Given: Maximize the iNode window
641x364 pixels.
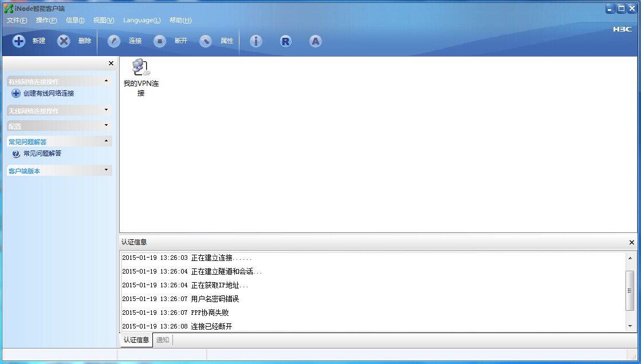Looking at the screenshot, I should tap(621, 9).
